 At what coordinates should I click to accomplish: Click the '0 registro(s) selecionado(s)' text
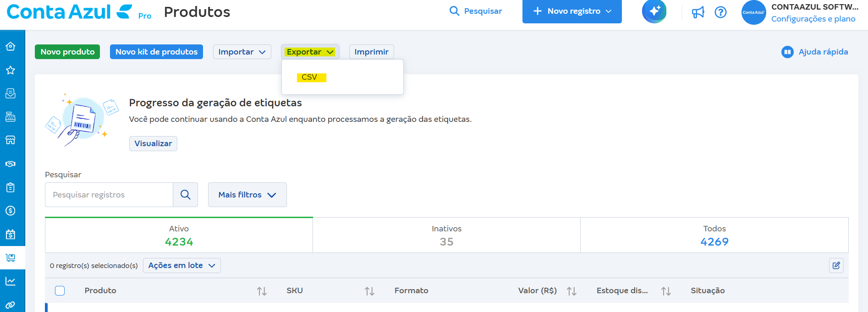pos(94,266)
